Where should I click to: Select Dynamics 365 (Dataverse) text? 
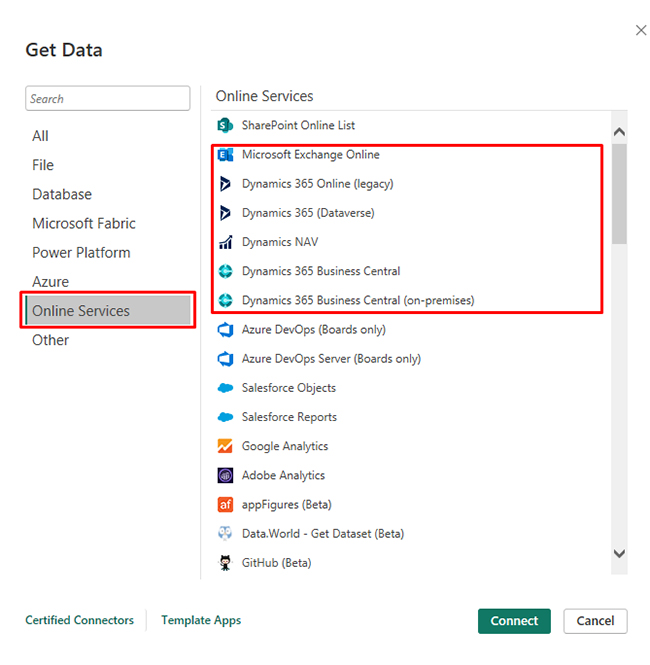[308, 213]
